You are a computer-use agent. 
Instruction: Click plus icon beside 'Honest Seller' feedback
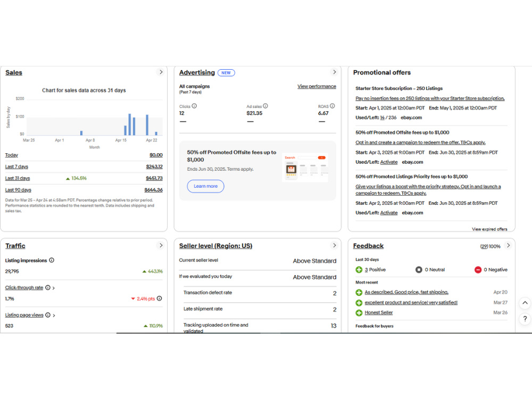click(359, 313)
